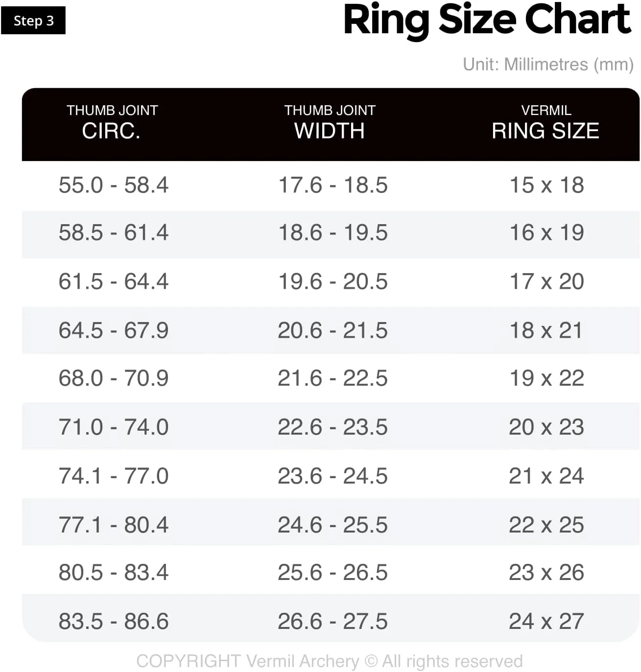Select the Thumb Joint Width column header
The image size is (641, 672).
point(330,122)
